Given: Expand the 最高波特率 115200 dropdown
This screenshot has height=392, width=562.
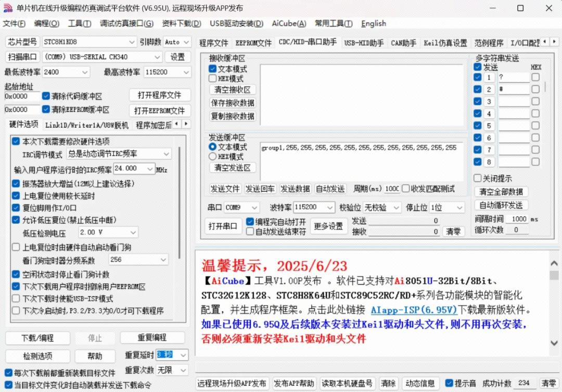Looking at the screenshot, I should pos(186,72).
